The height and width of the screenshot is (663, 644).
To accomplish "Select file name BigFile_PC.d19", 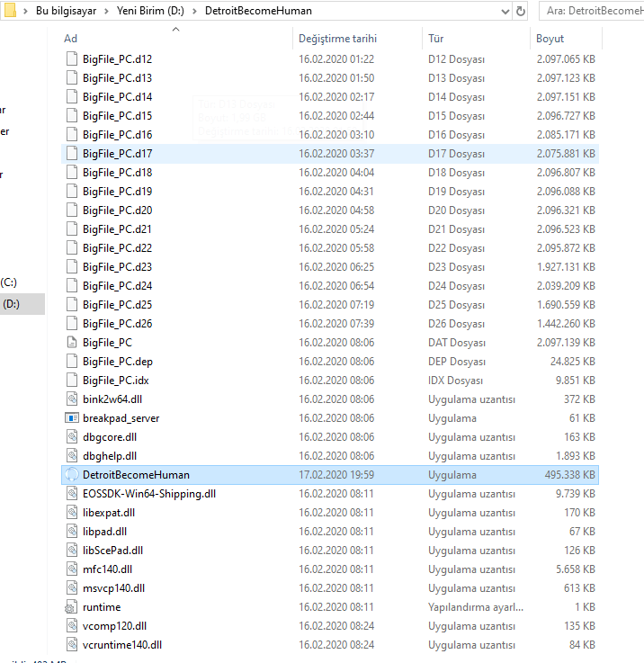I will click(117, 192).
